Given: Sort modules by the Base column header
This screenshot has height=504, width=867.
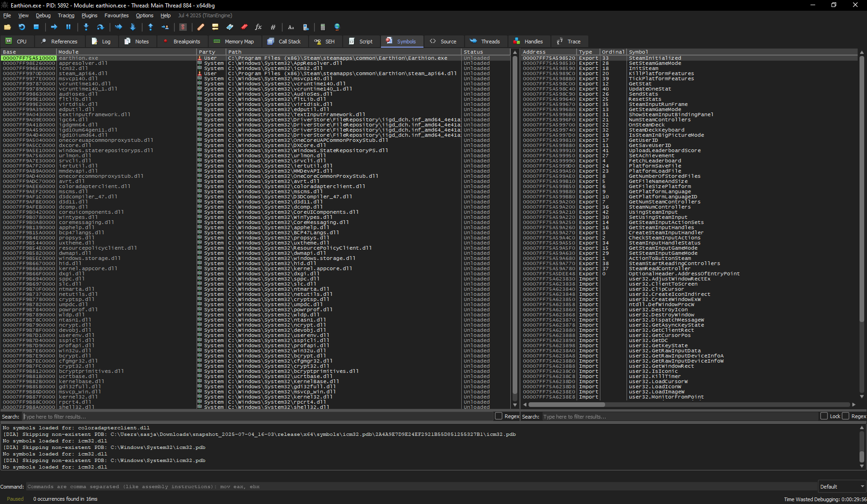Looking at the screenshot, I should click(x=28, y=52).
